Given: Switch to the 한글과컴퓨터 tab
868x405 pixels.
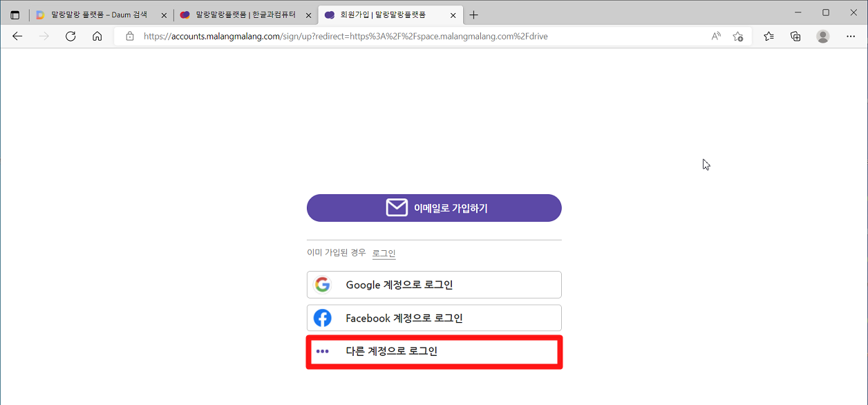Looking at the screenshot, I should (x=245, y=15).
